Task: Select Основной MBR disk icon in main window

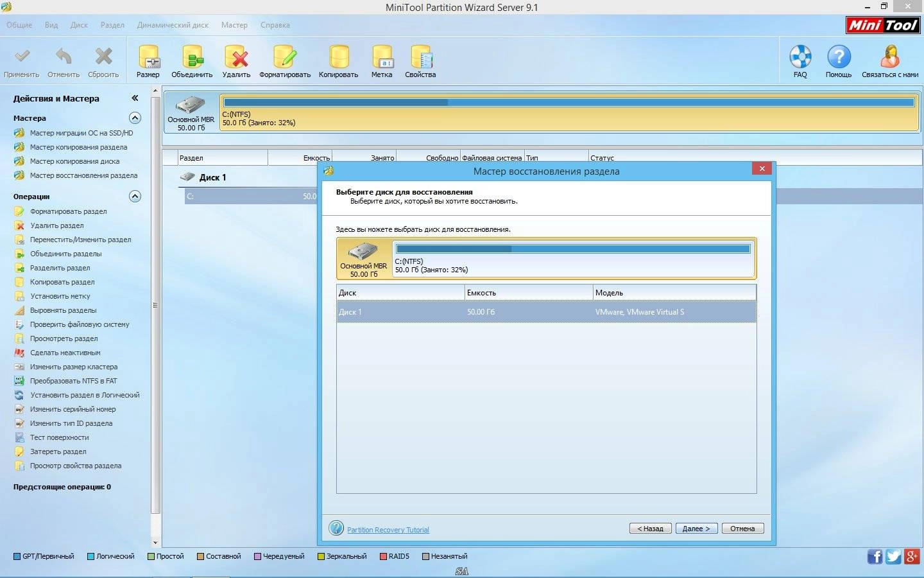Action: pyautogui.click(x=191, y=112)
